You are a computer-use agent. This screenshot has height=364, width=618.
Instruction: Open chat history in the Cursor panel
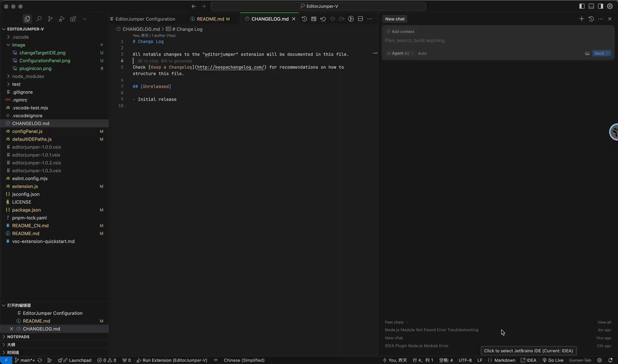(591, 19)
